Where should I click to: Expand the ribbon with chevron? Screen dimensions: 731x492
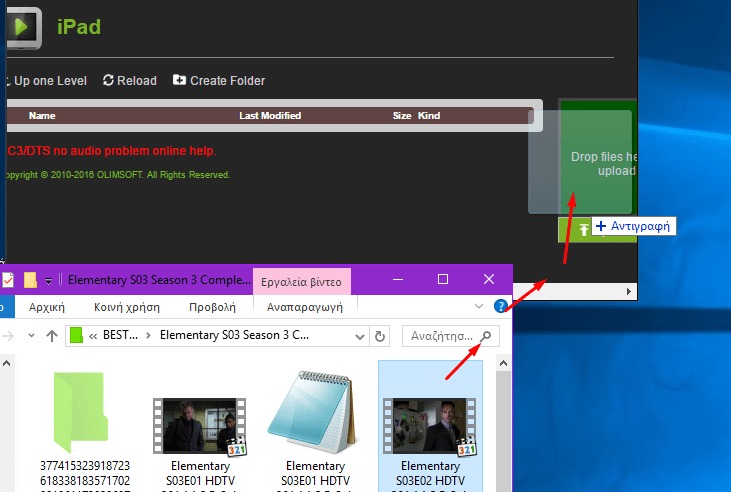point(479,306)
